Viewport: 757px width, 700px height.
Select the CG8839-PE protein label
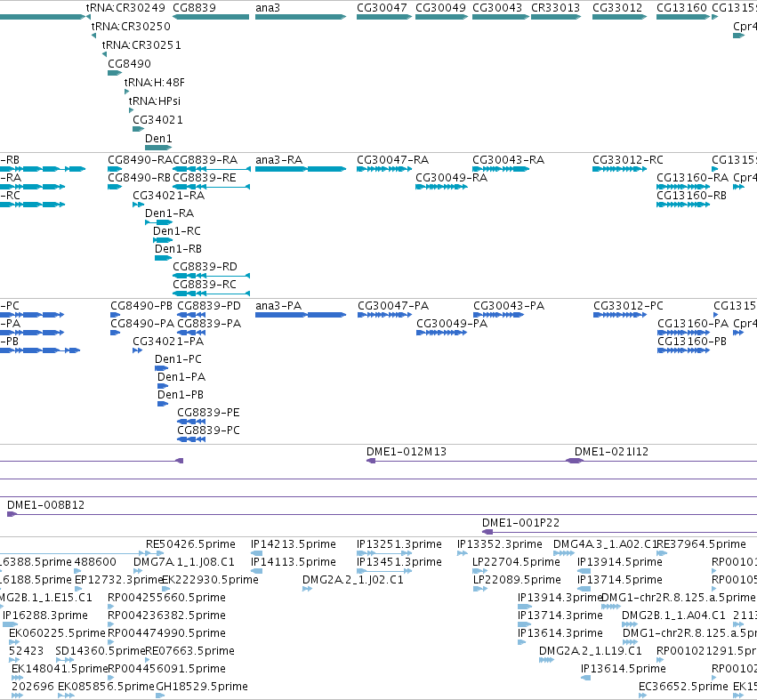(208, 413)
